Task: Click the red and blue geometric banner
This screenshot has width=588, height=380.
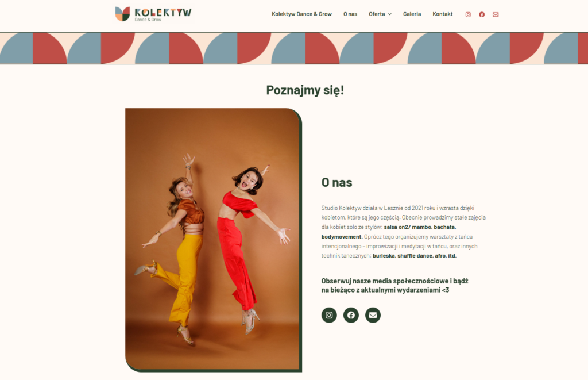Action: click(294, 48)
